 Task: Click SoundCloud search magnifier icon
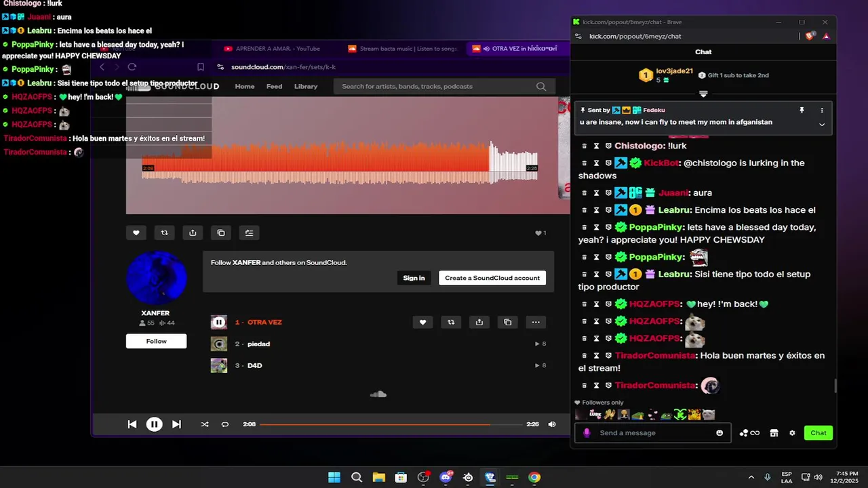click(x=541, y=86)
